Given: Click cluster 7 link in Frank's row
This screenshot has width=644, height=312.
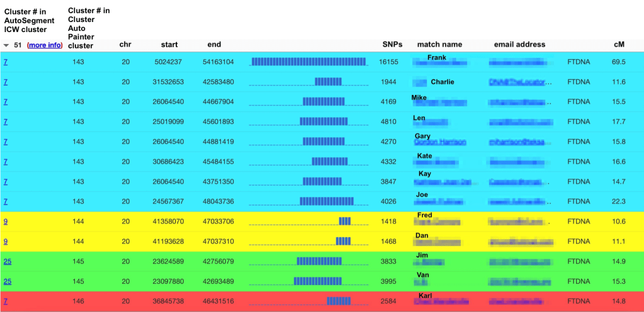Looking at the screenshot, I should point(6,62).
